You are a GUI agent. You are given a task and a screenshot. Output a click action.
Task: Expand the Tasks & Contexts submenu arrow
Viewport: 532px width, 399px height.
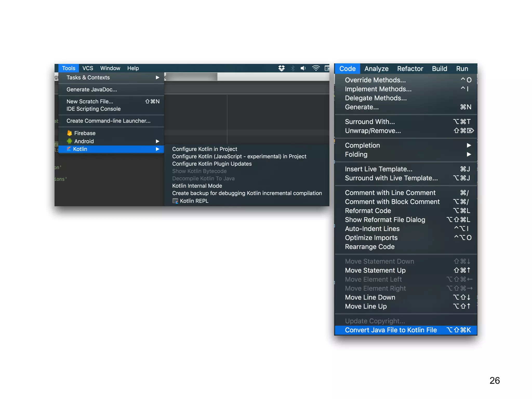(157, 77)
